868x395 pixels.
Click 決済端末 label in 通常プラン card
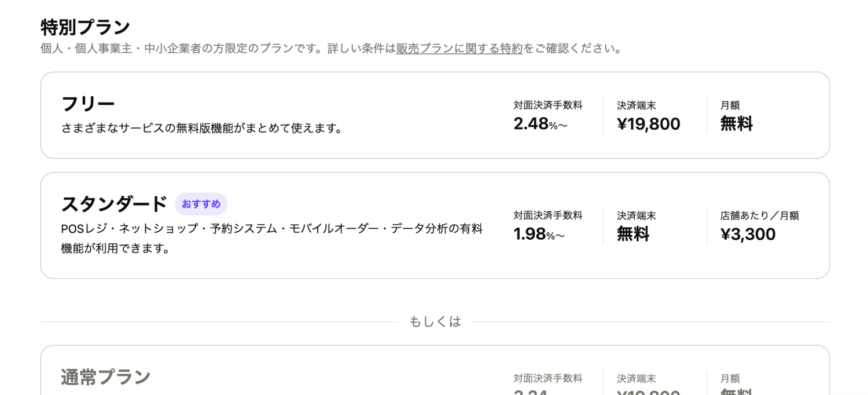(636, 379)
